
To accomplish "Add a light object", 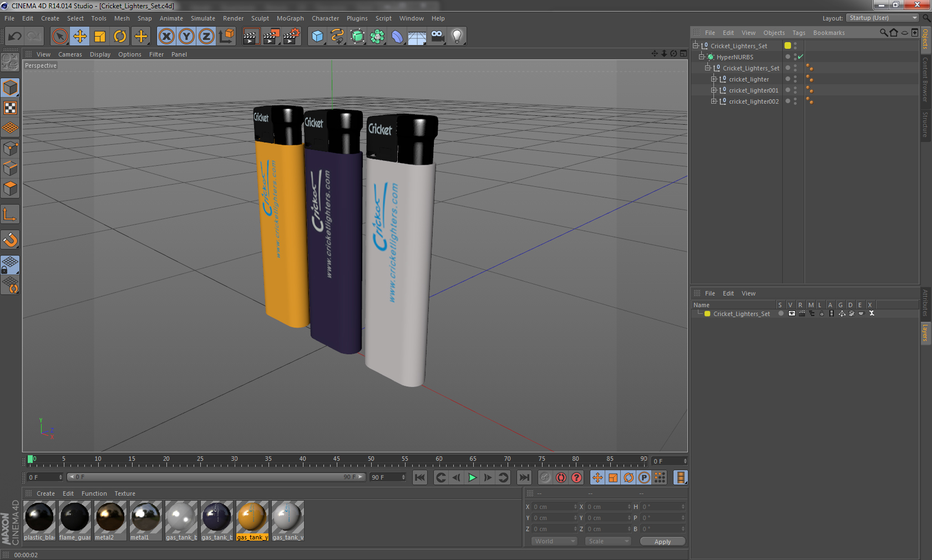I will (x=457, y=37).
